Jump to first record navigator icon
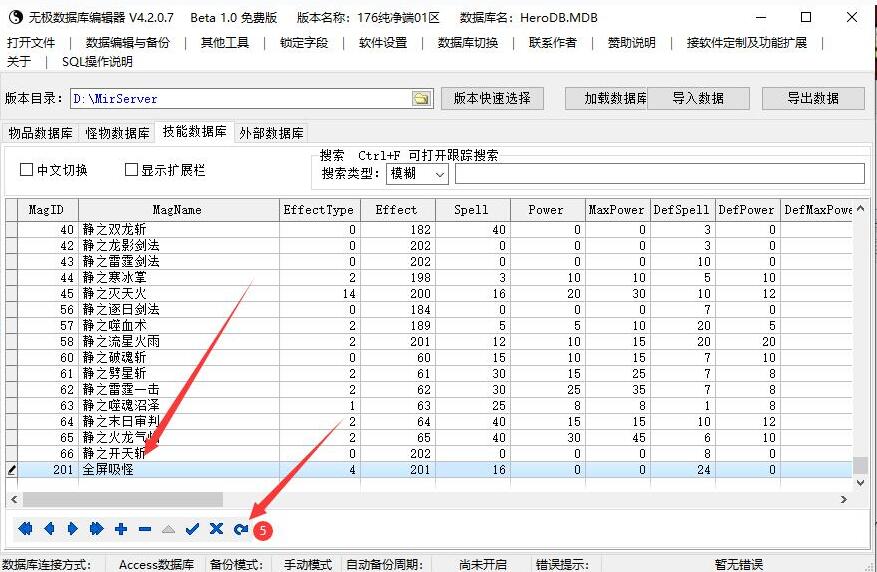Screen dimensions: 877x572 (x=25, y=528)
